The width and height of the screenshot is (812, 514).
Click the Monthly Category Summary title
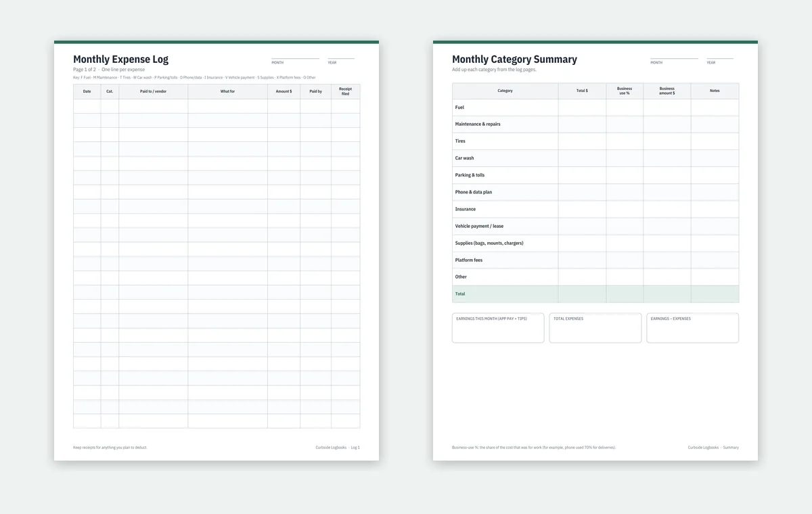[514, 60]
